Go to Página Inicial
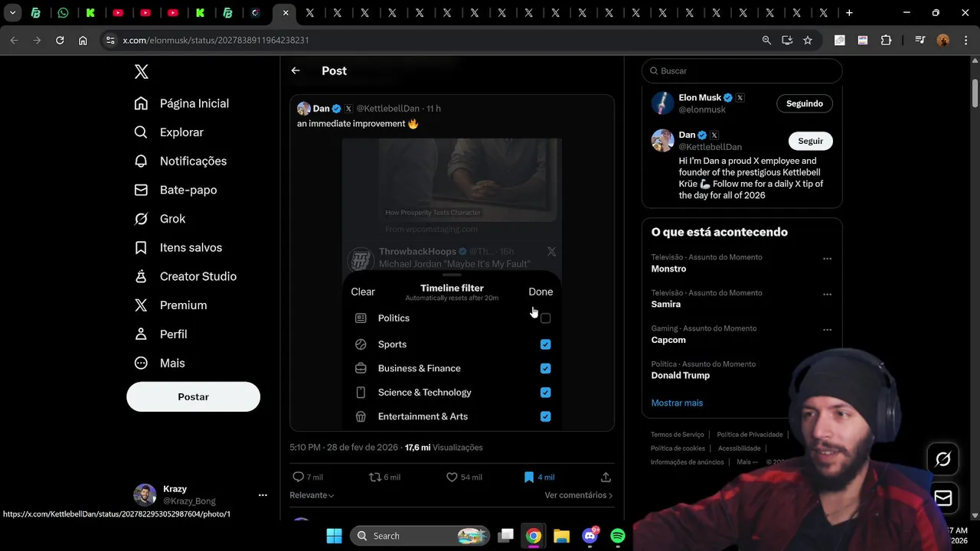The width and height of the screenshot is (980, 551). 181,103
